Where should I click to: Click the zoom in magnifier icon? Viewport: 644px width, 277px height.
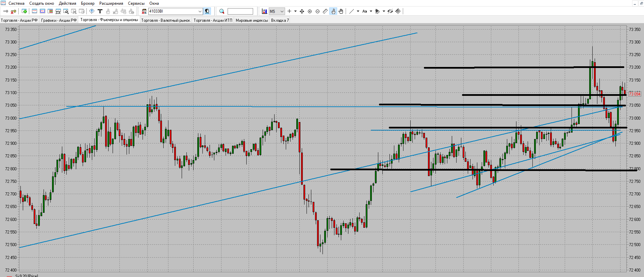pyautogui.click(x=310, y=12)
